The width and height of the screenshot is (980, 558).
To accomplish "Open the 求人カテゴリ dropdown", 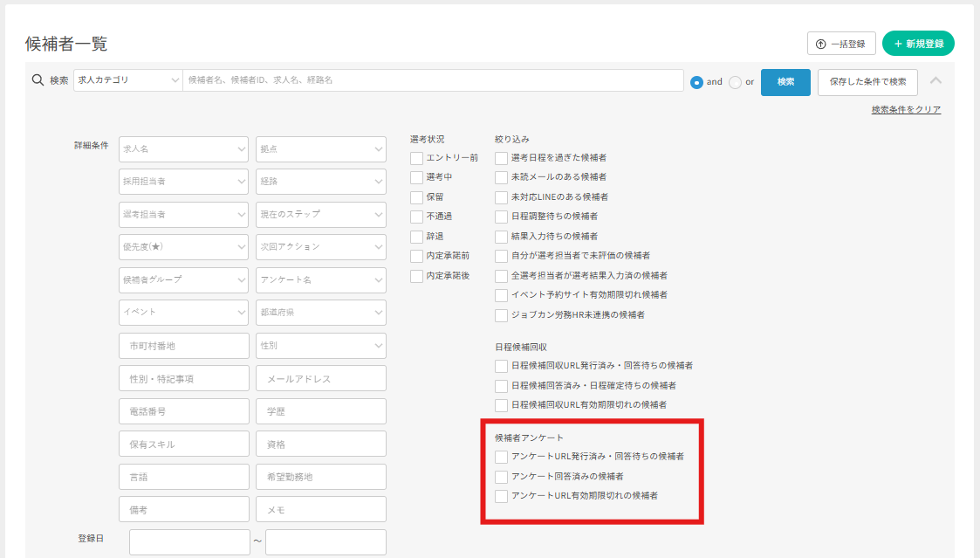I will 127,80.
